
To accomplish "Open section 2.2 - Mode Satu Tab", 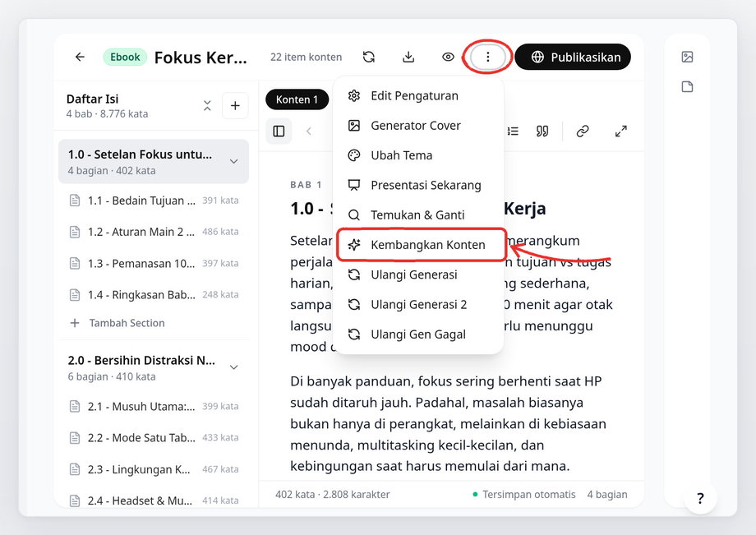I will [154, 438].
